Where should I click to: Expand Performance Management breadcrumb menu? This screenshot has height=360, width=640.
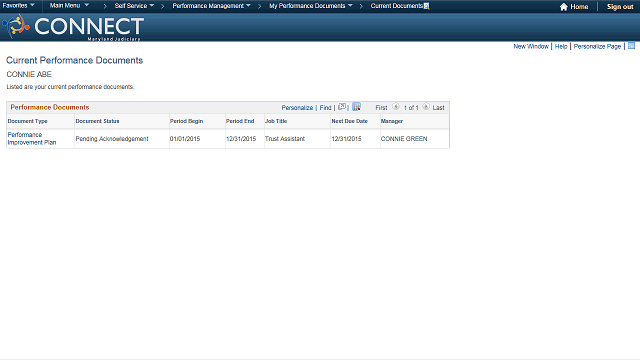point(211,6)
